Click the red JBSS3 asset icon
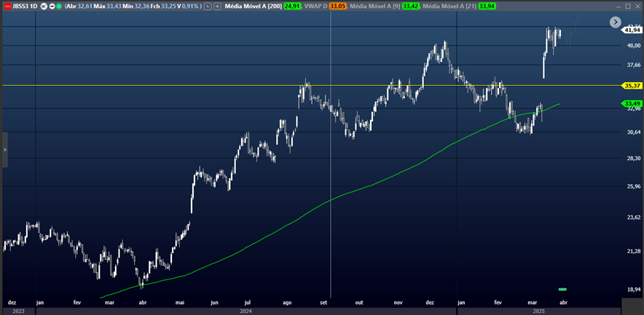 click(x=7, y=6)
